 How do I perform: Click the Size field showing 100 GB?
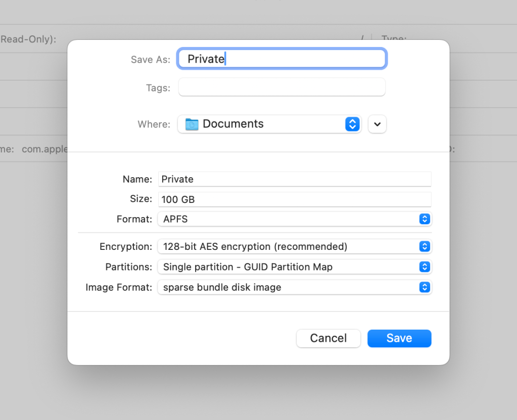click(x=294, y=199)
